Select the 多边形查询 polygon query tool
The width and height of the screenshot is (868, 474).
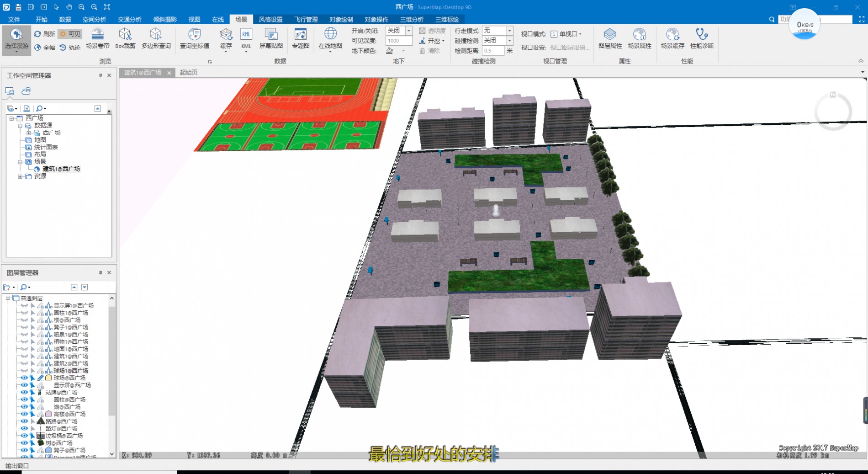coord(156,39)
